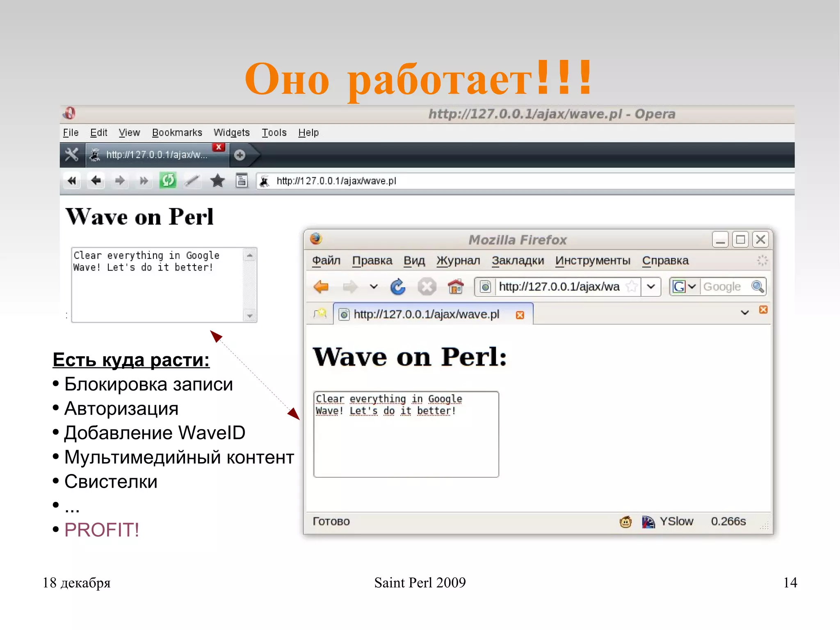Click Opera address field with wave.pl URL
This screenshot has width=840, height=630.
(525, 181)
